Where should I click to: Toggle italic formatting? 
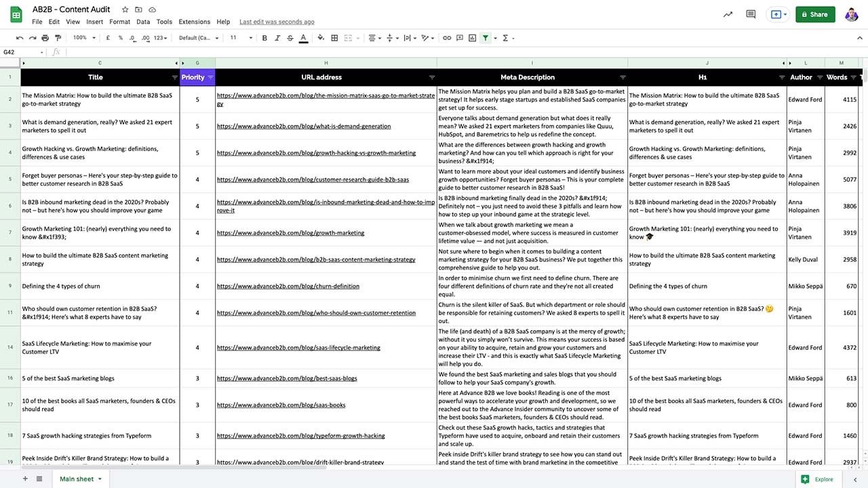[277, 38]
